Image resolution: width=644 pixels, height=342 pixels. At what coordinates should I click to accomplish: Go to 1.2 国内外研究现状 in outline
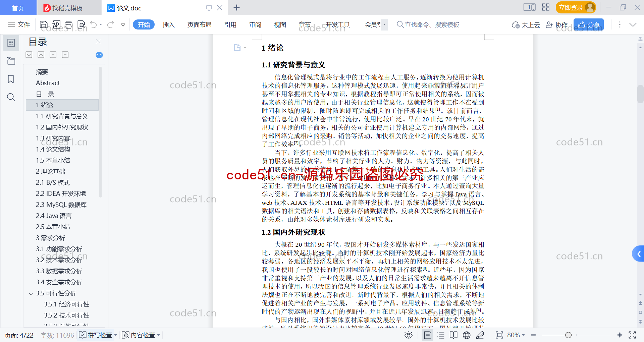[x=62, y=127]
